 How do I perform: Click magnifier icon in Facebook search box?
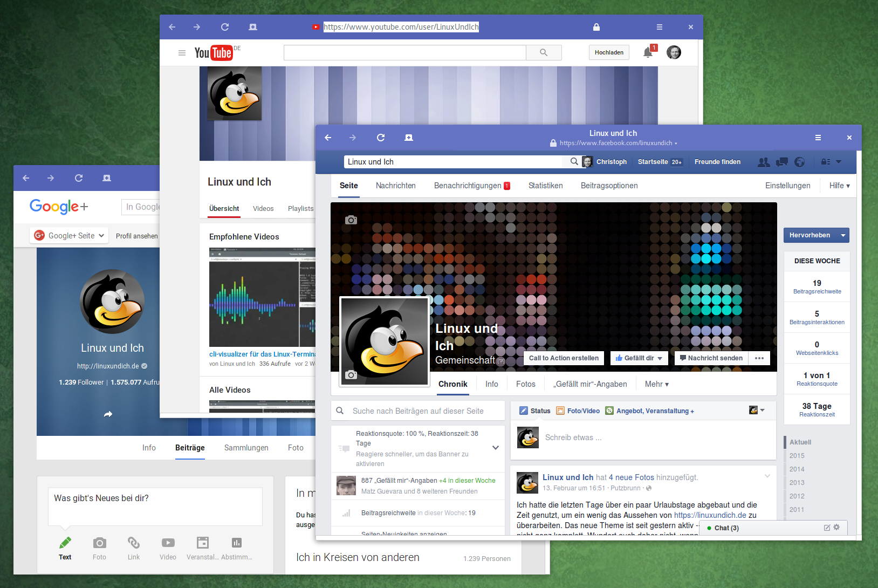click(x=574, y=161)
